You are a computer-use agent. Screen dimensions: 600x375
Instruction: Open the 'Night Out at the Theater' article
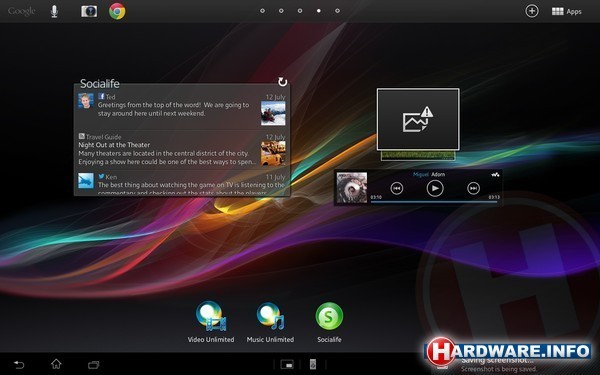pyautogui.click(x=114, y=145)
